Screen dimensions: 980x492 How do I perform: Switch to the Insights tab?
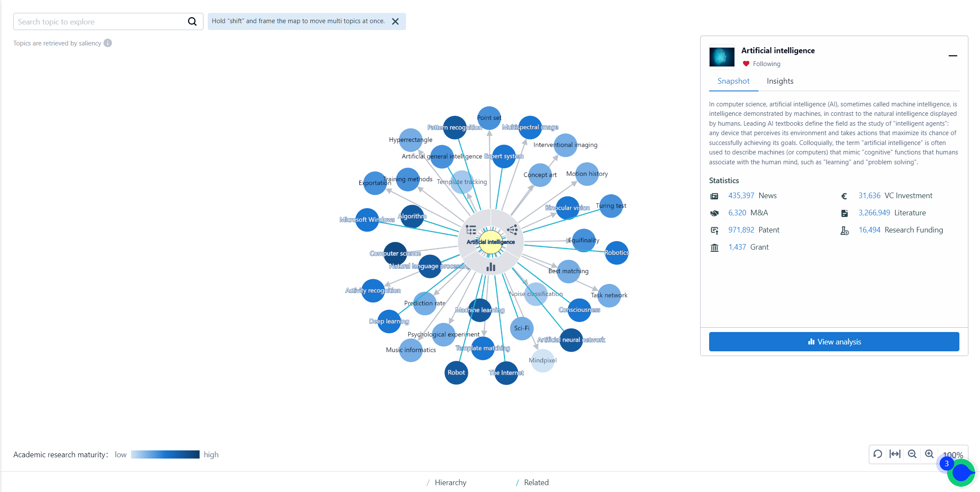point(780,81)
